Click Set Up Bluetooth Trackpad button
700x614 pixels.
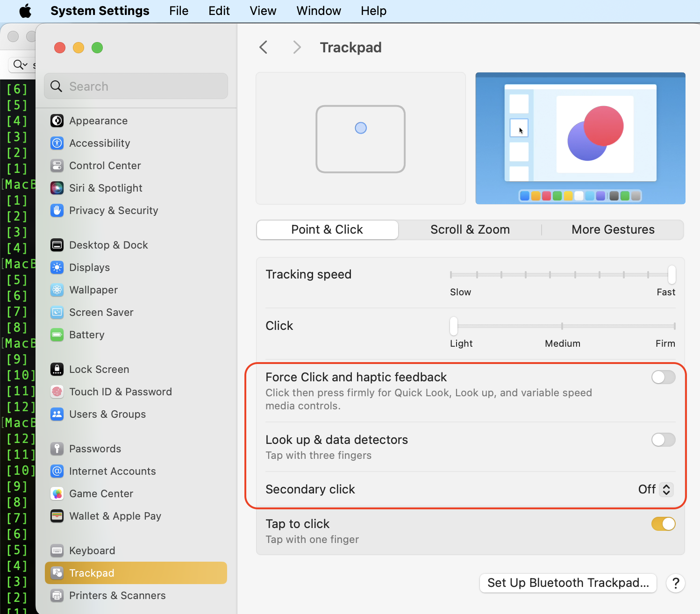[568, 583]
